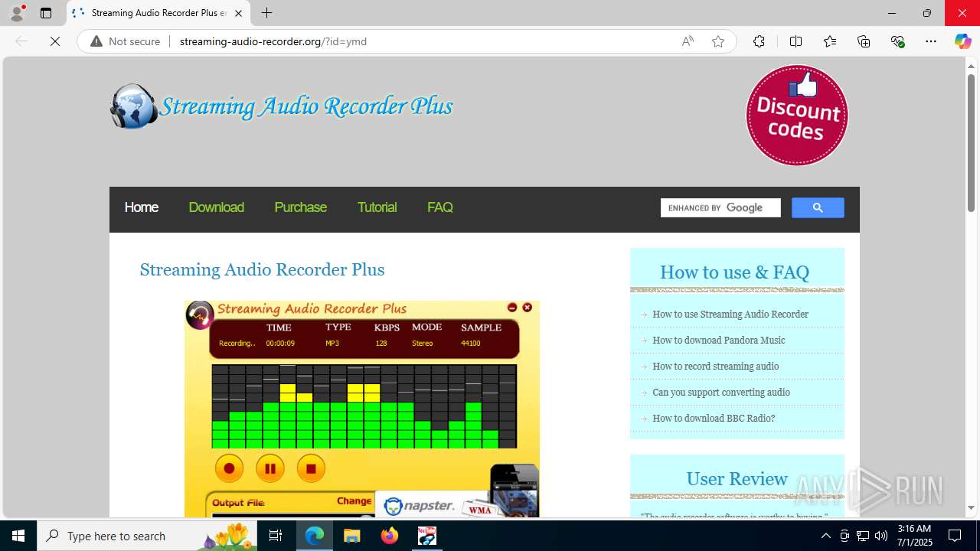Open the Download menu item

[x=216, y=207]
